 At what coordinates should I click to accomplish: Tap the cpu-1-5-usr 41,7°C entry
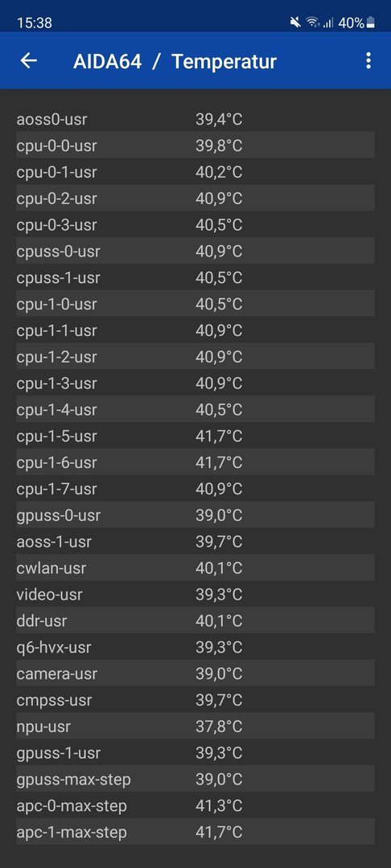pos(195,436)
